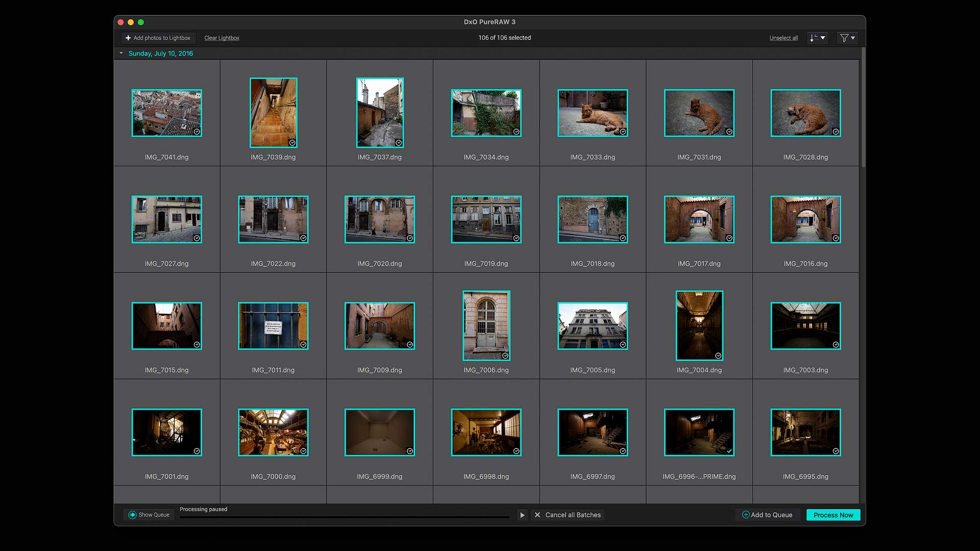This screenshot has height=551, width=980.
Task: Click the vertical scrollbar of the lightbox
Action: click(863, 107)
